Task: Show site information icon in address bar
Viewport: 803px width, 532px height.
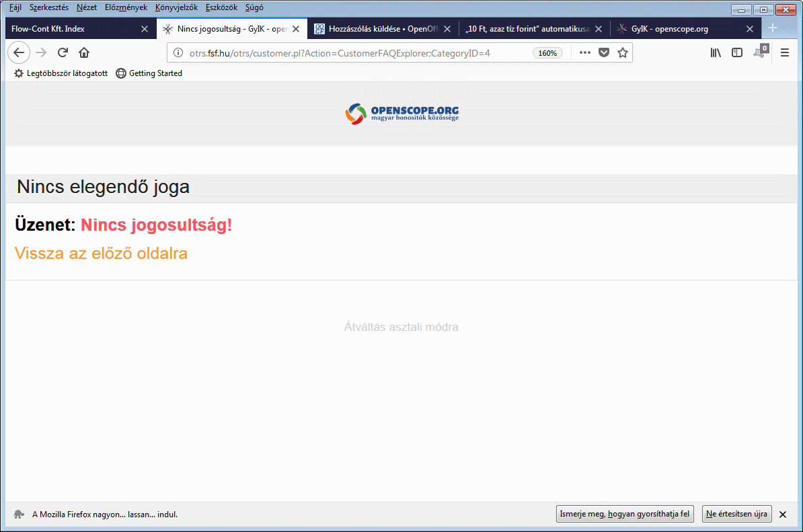Action: coord(178,53)
